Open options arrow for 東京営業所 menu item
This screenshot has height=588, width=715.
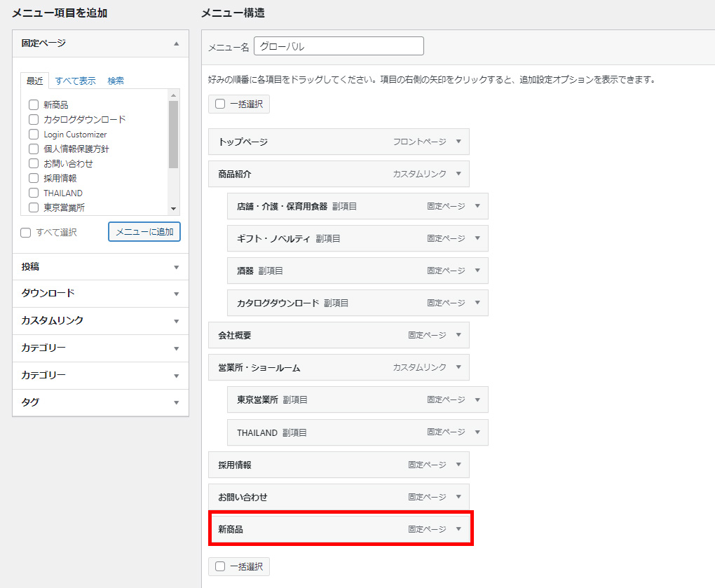(477, 399)
